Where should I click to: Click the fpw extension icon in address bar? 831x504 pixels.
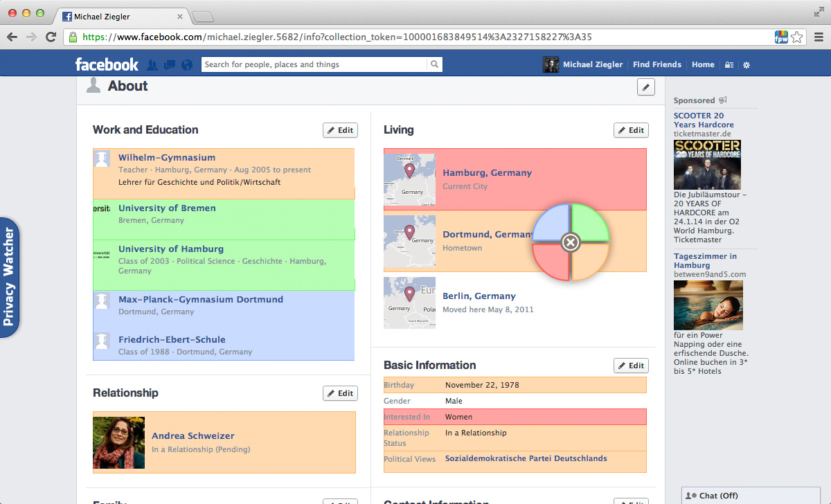pos(781,37)
